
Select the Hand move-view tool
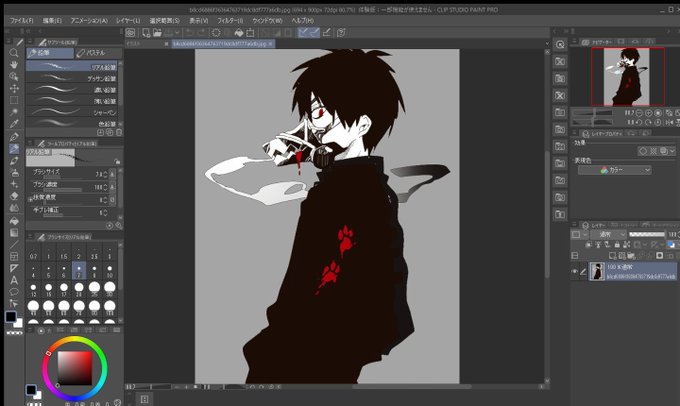coord(14,65)
